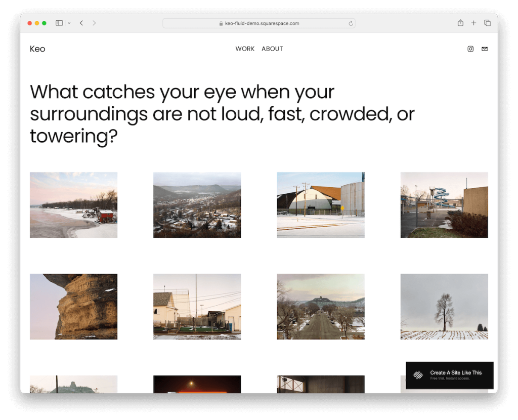The image size is (518, 420).
Task: Open the ABOUT menu item
Action: (272, 49)
